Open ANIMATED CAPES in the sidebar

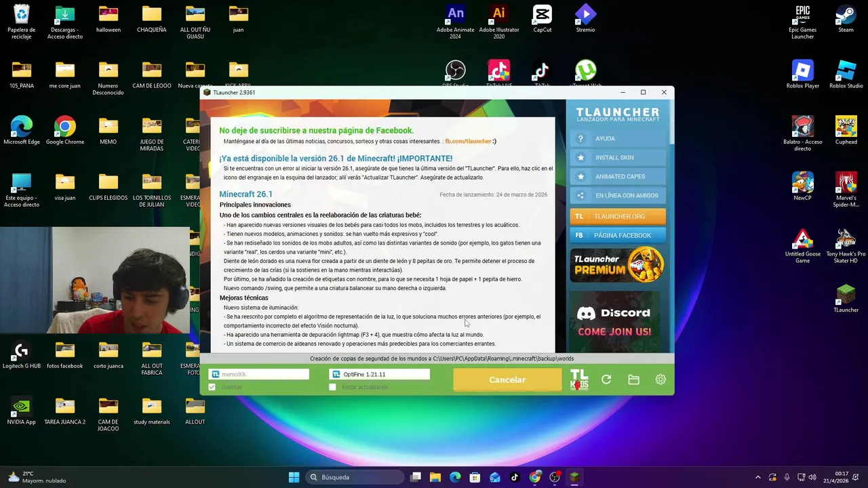618,176
